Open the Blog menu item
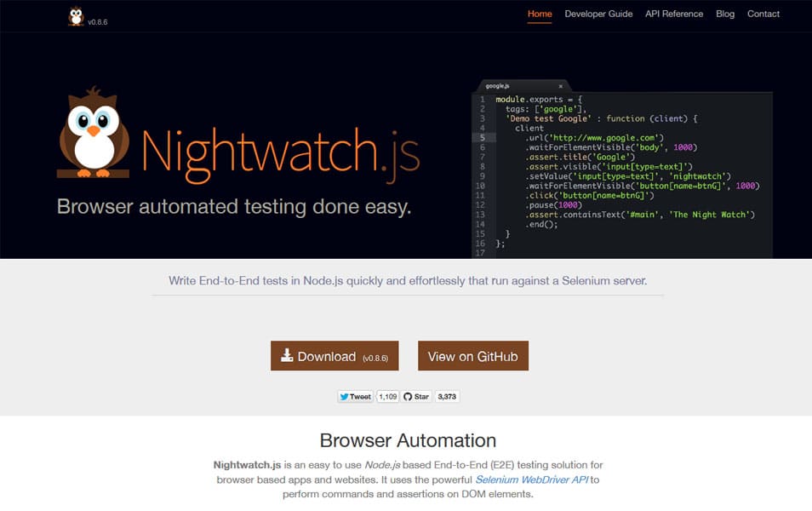Viewport: 812px width, 511px height. click(725, 14)
